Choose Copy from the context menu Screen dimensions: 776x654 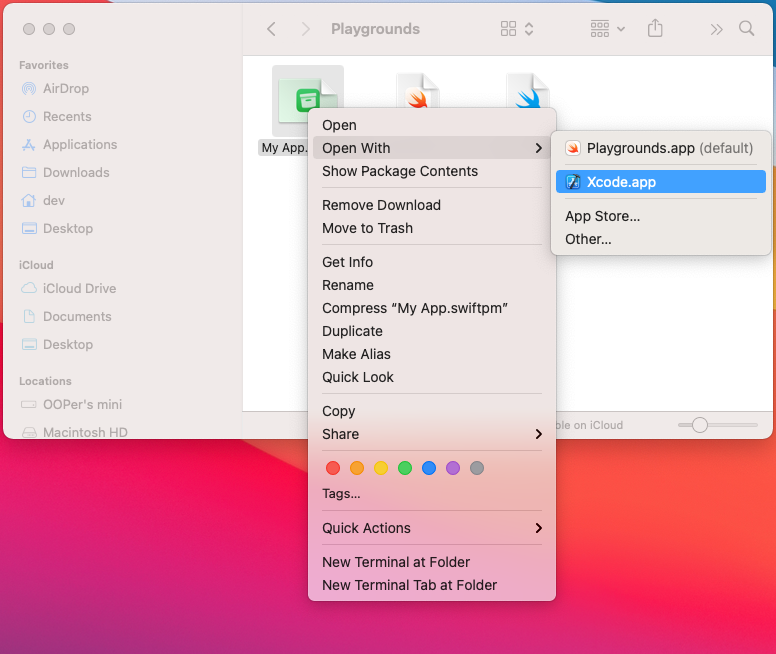(432, 411)
